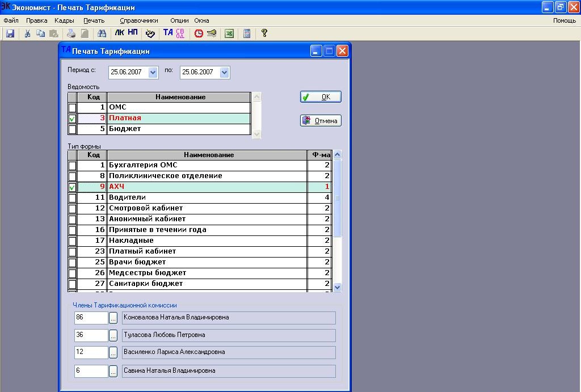581x392 pixels.
Task: Check the Бюджет ведомость checkbox
Action: pyautogui.click(x=72, y=129)
